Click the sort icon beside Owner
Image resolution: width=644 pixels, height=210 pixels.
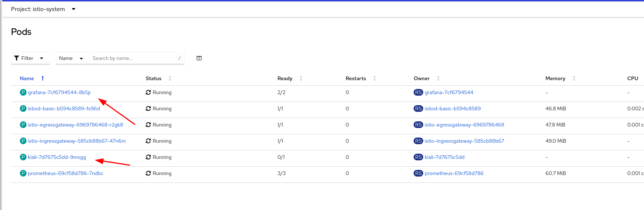pos(438,78)
